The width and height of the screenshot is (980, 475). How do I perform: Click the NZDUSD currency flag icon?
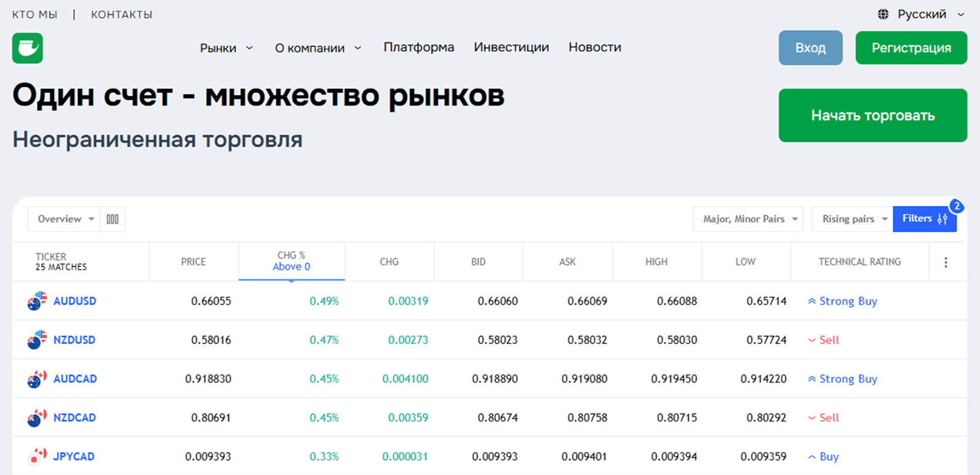coord(37,340)
